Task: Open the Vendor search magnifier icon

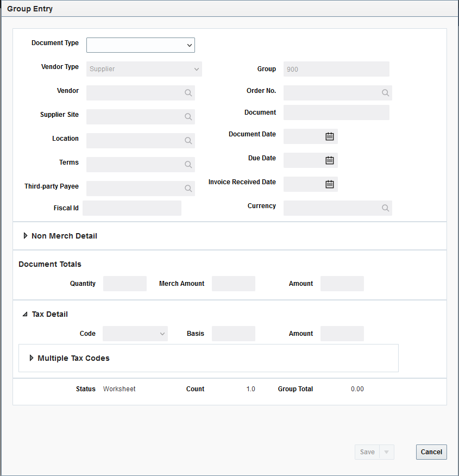Action: click(x=188, y=93)
